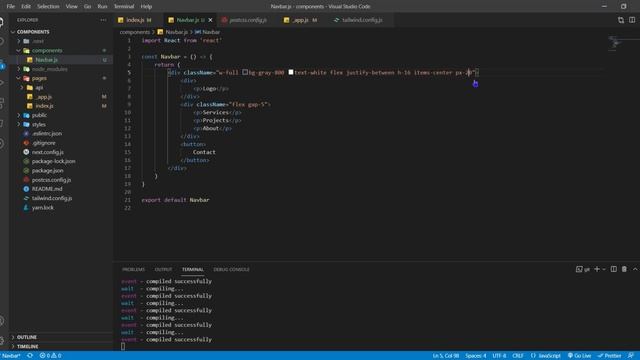The image size is (640, 360).
Task: Click the Prettier status bar item
Action: point(609,356)
